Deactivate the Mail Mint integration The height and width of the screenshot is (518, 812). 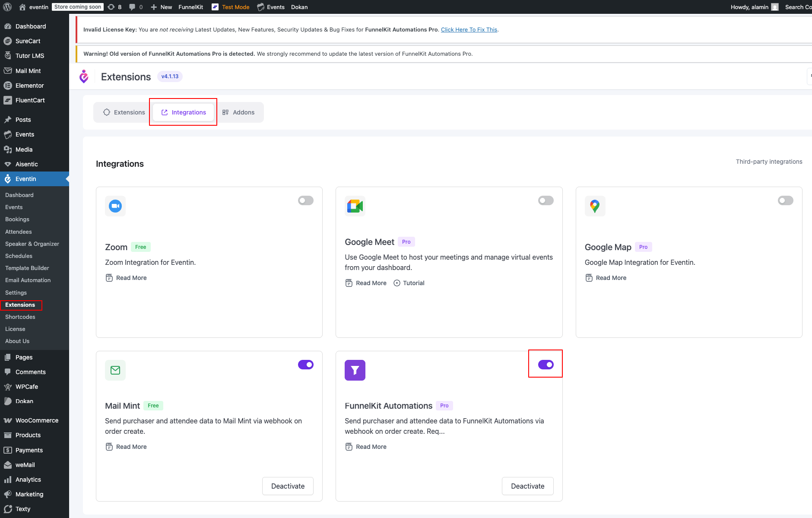tap(288, 486)
